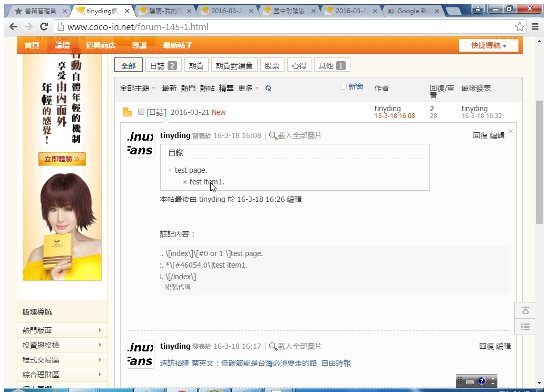548x392 pixels.
Task: Click the browser forward arrow
Action: [28, 26]
